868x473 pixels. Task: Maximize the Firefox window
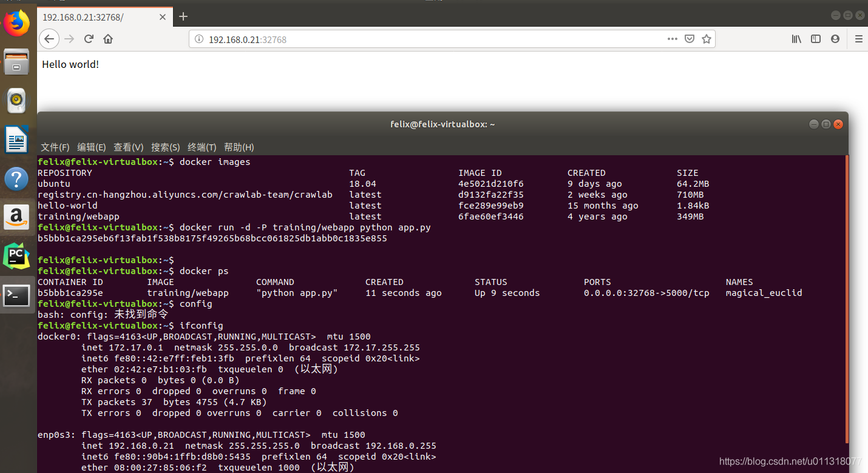point(849,15)
